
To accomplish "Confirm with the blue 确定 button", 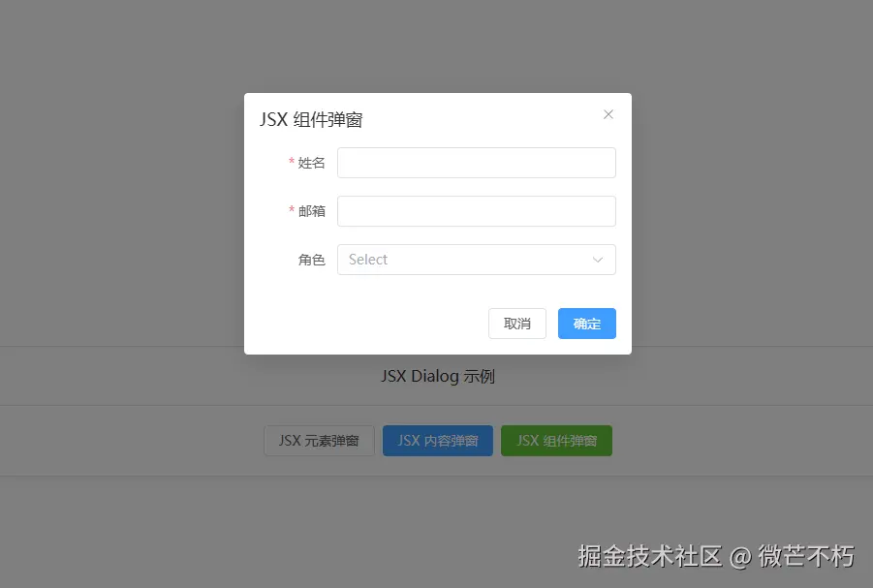I will coord(587,324).
